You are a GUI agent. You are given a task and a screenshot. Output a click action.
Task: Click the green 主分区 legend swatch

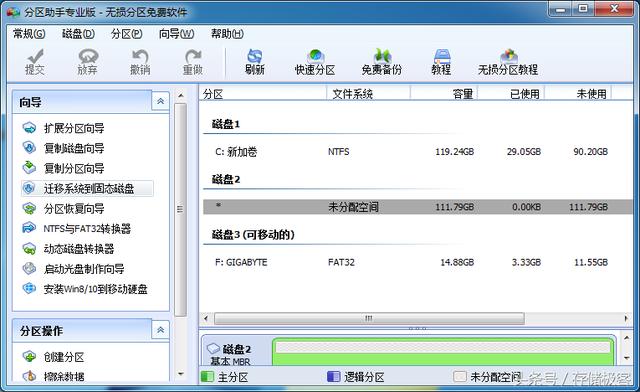[x=207, y=376]
